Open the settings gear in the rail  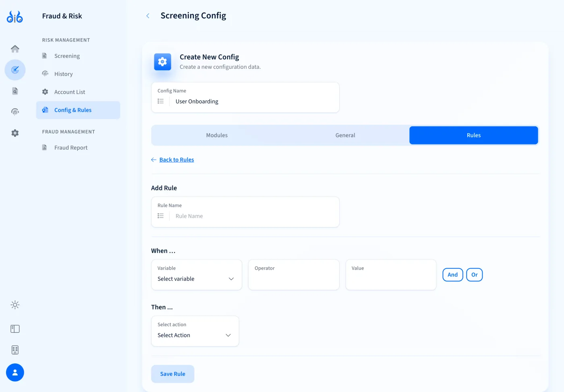(15, 133)
